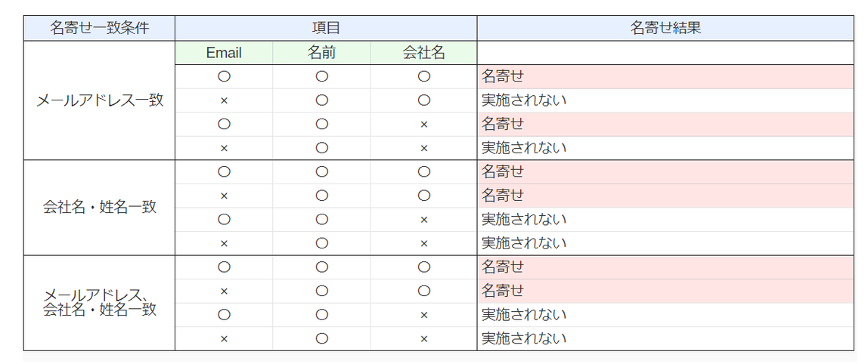Click 会社名 ○ in last section's first row
Screen dimensions: 868x364
pyautogui.click(x=423, y=267)
